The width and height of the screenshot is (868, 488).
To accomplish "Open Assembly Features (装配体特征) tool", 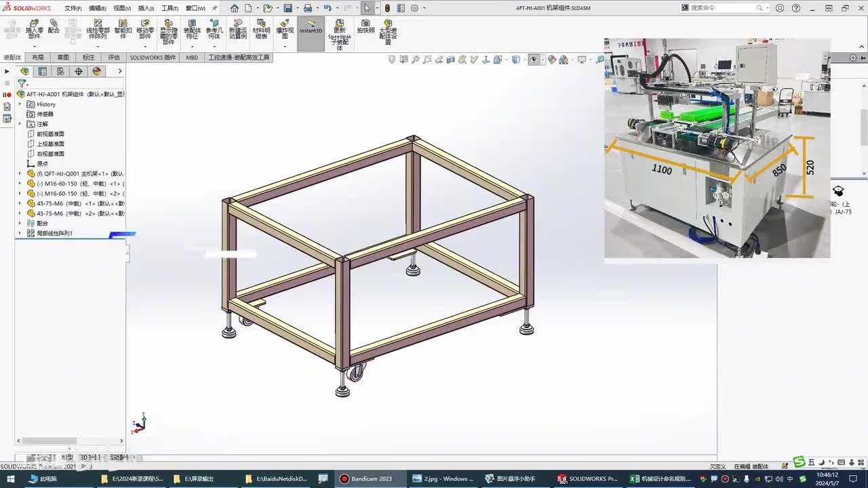I will tap(192, 28).
